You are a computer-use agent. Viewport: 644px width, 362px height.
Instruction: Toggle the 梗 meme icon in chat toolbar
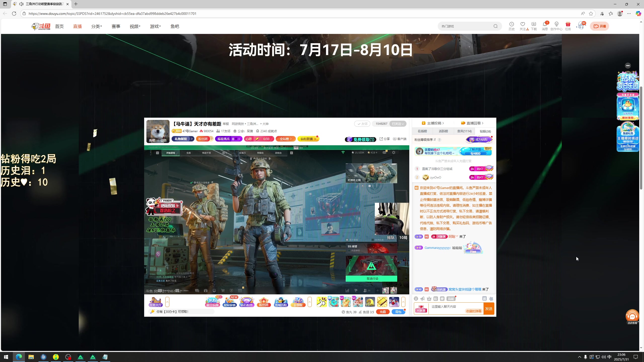442,299
